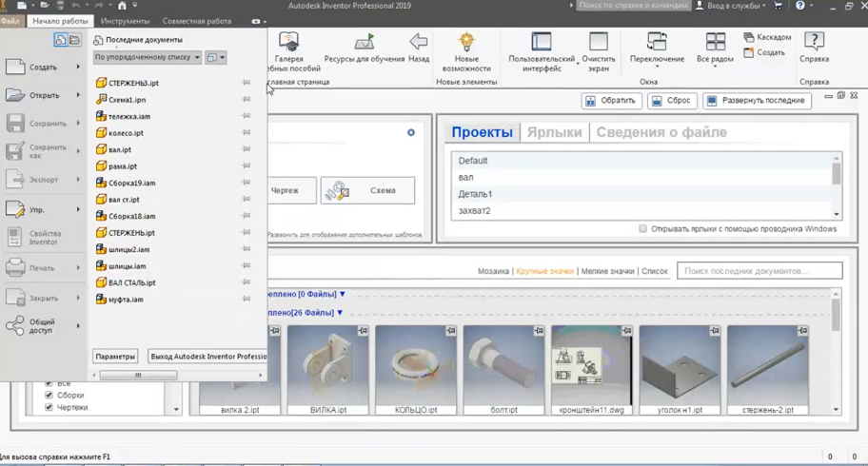The height and width of the screenshot is (466, 868).
Task: Click Очистить экран ribbon icon
Action: pos(599,43)
